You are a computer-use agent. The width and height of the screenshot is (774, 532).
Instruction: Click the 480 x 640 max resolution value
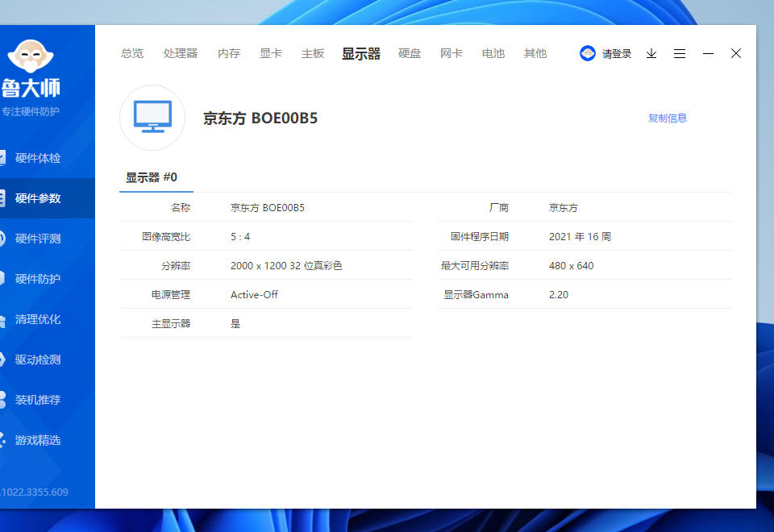[571, 265]
